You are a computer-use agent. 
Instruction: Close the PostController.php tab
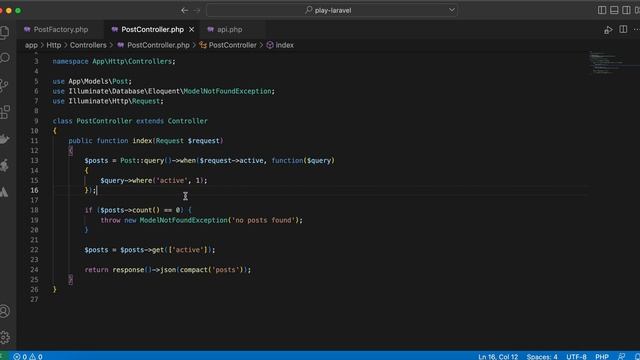191,29
